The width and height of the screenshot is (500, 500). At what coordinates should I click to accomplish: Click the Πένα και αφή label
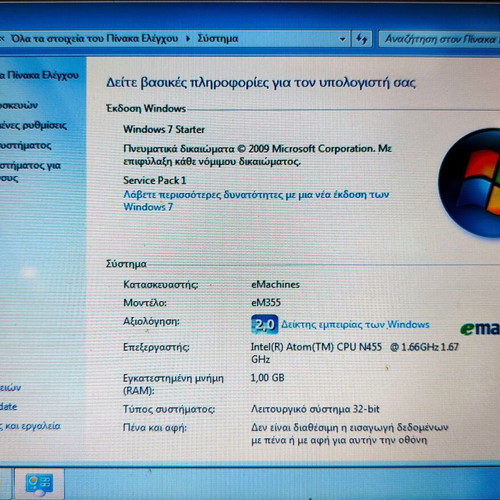click(x=155, y=427)
